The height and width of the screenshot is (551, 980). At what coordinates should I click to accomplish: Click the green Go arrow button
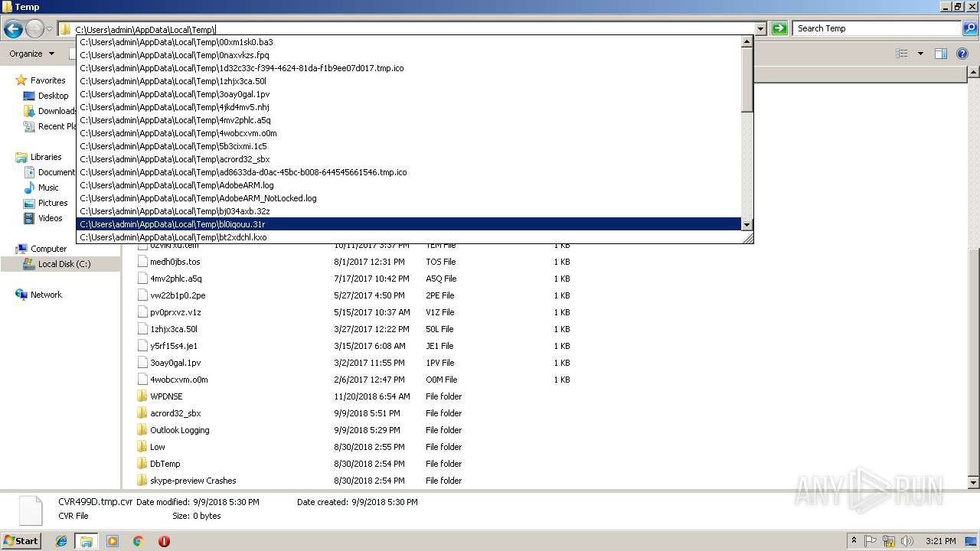[x=779, y=28]
